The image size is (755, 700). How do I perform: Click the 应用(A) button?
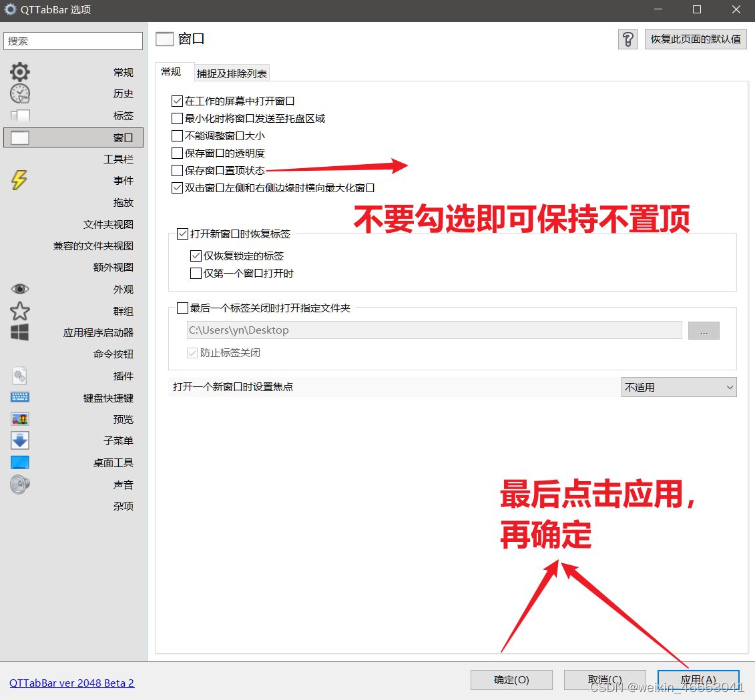click(x=698, y=679)
